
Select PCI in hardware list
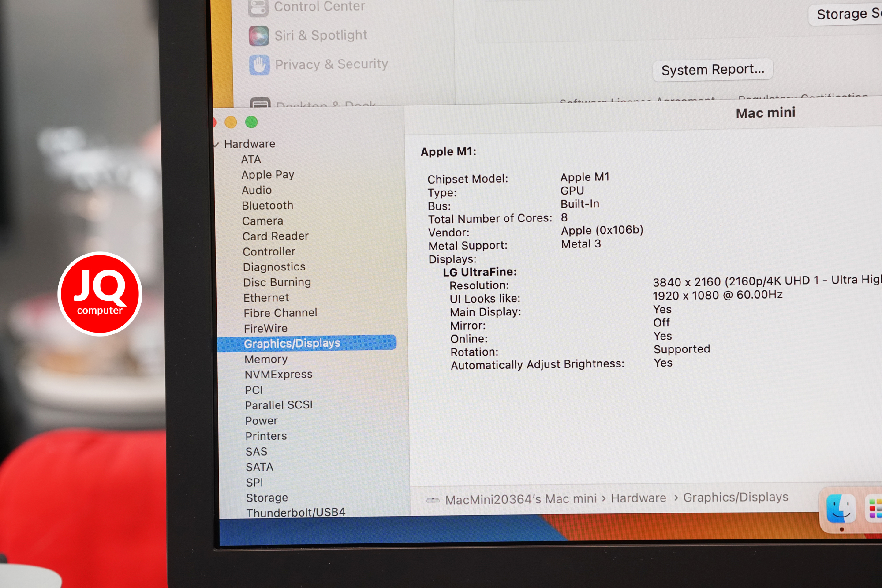coord(254,390)
